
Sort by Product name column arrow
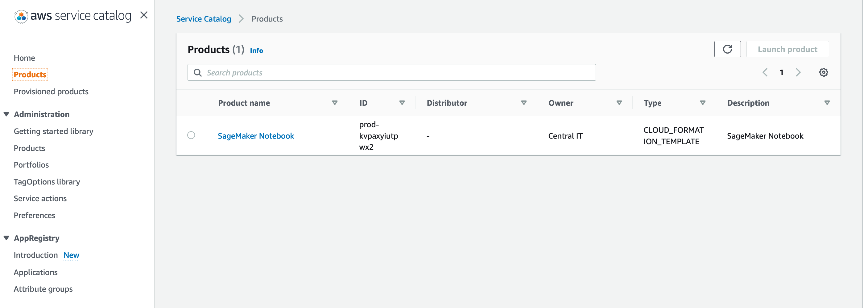pyautogui.click(x=335, y=103)
